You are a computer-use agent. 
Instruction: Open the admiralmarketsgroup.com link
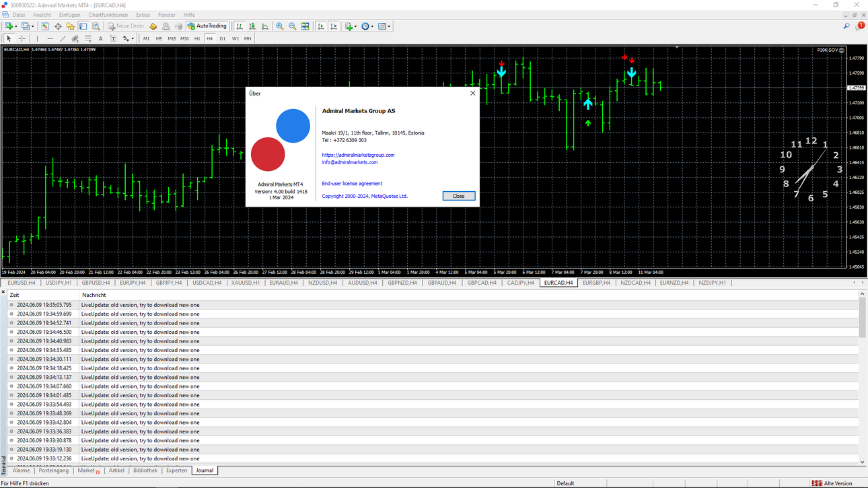point(358,155)
